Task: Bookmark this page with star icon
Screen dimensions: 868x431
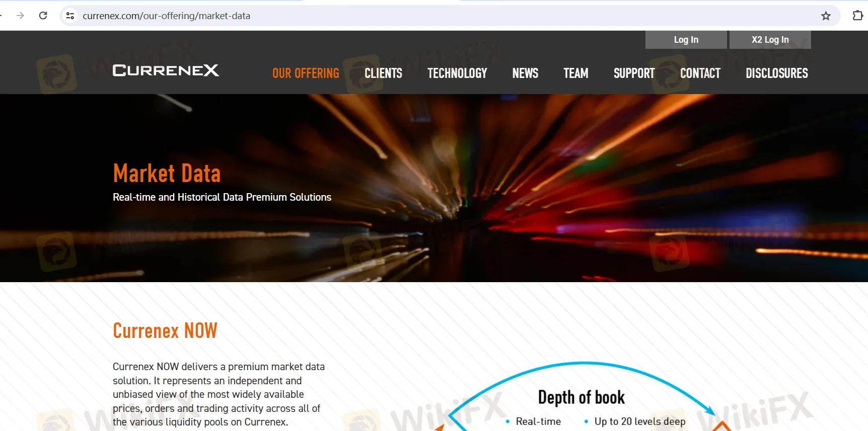Action: click(x=826, y=16)
